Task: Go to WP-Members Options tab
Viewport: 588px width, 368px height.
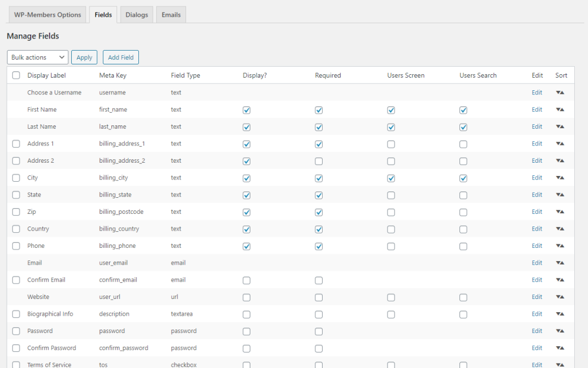Action: click(x=48, y=15)
